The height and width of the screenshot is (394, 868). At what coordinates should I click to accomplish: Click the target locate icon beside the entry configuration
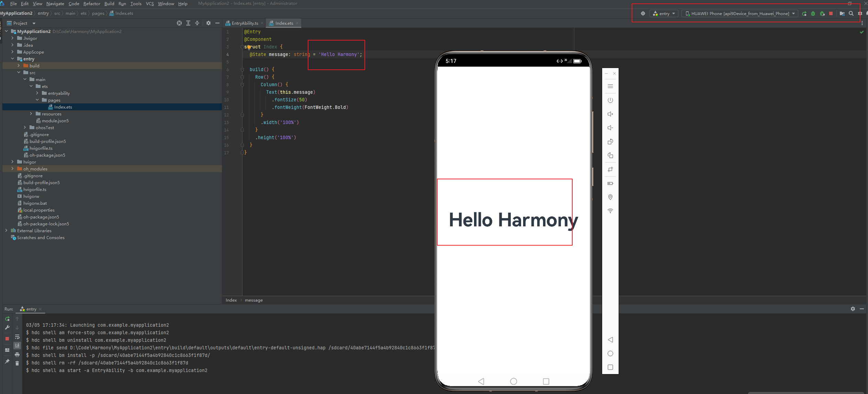643,14
